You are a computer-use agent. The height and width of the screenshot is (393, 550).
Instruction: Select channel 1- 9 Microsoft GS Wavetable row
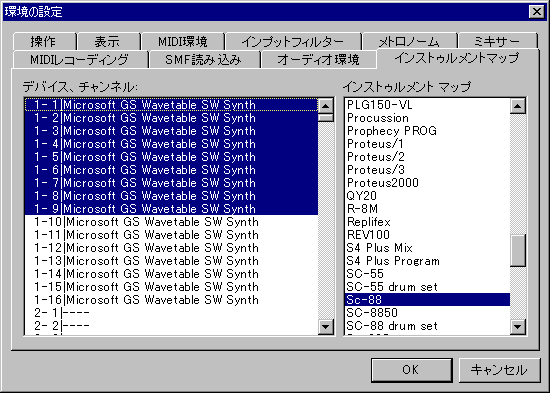pos(172,209)
